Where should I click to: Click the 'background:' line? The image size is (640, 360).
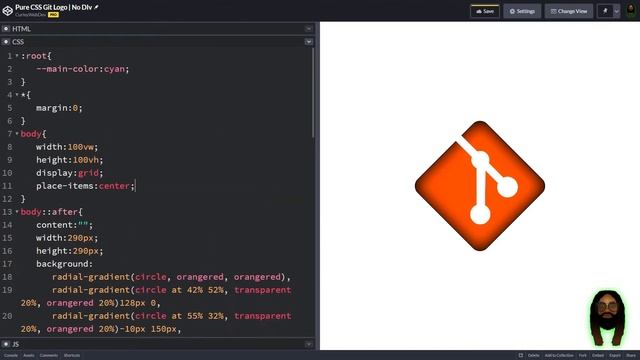[64, 264]
